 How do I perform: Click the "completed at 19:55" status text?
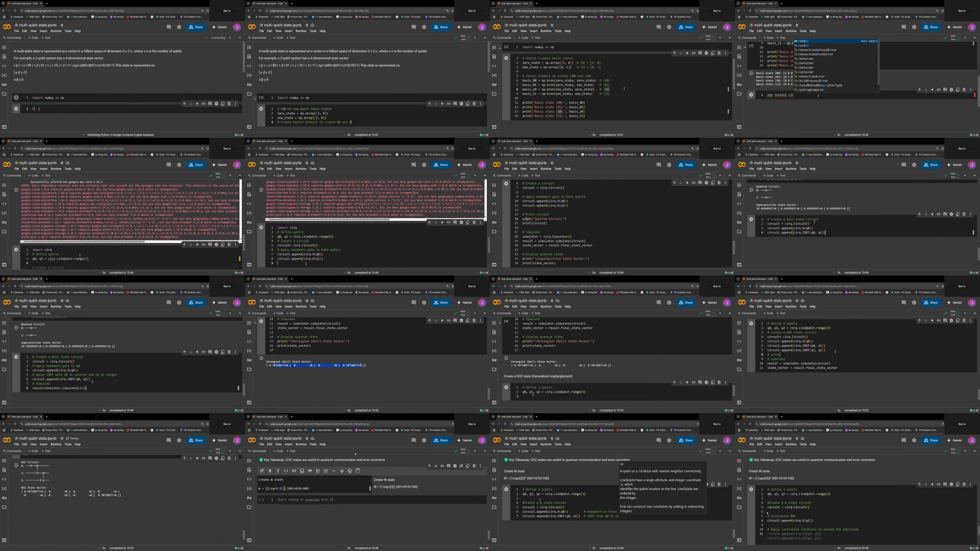pyautogui.click(x=121, y=548)
